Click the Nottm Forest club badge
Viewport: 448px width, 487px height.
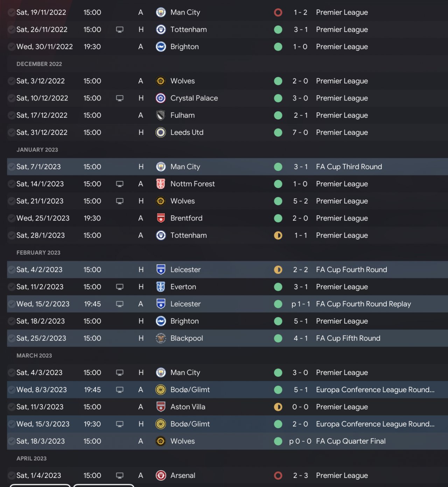(161, 184)
